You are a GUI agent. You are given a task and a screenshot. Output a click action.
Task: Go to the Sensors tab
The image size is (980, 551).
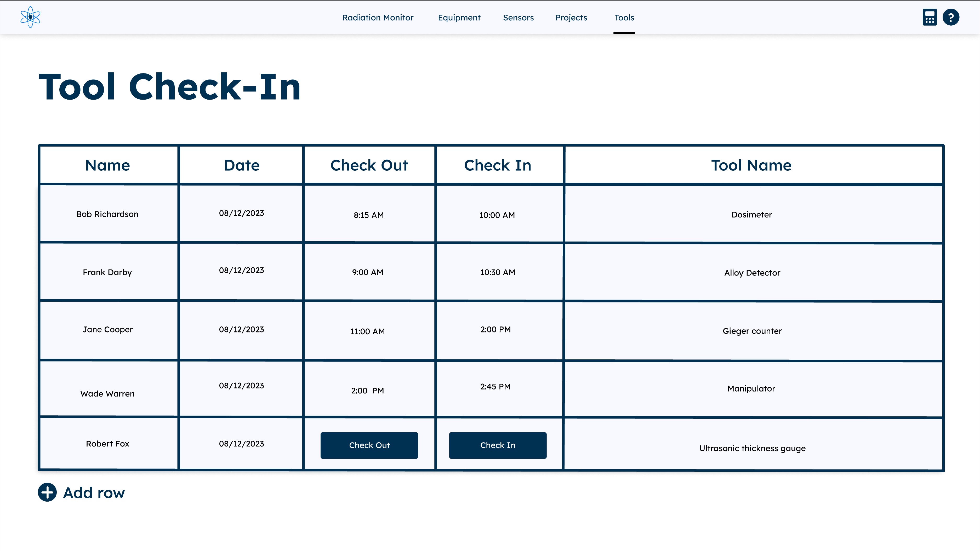[x=518, y=18]
